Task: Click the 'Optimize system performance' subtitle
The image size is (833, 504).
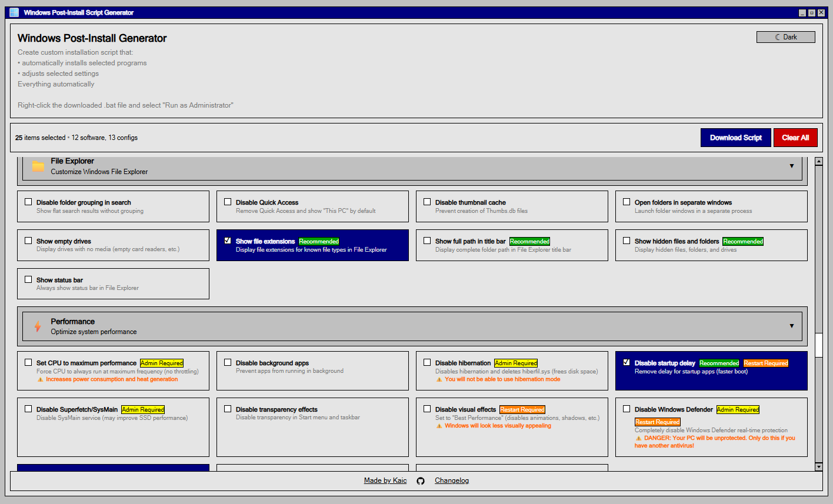Action: coord(94,332)
